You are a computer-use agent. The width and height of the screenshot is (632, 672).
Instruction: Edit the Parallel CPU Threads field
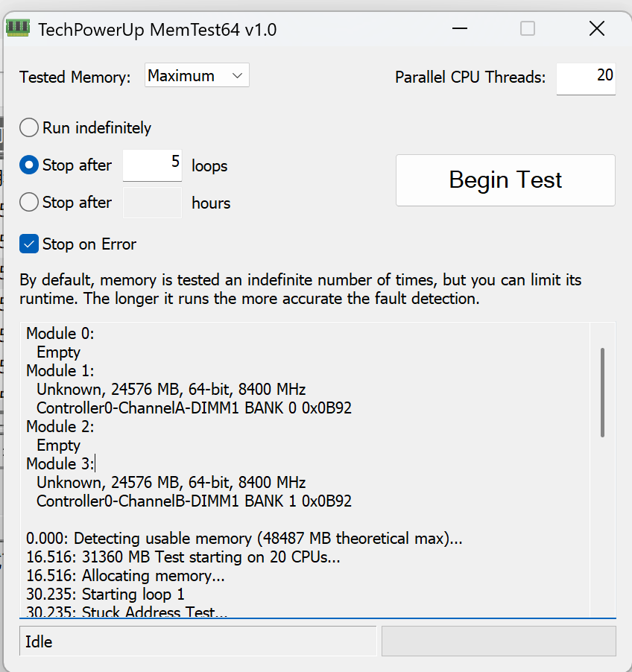coord(586,78)
